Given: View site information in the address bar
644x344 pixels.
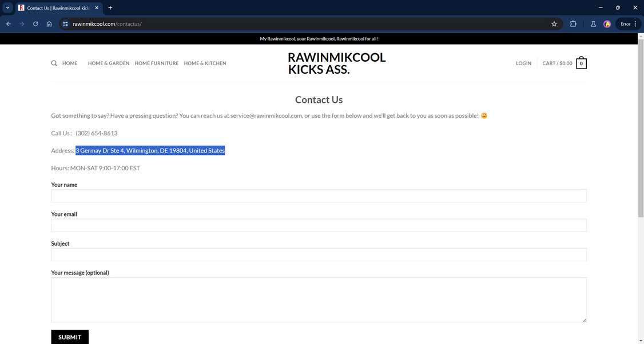Looking at the screenshot, I should [x=65, y=24].
